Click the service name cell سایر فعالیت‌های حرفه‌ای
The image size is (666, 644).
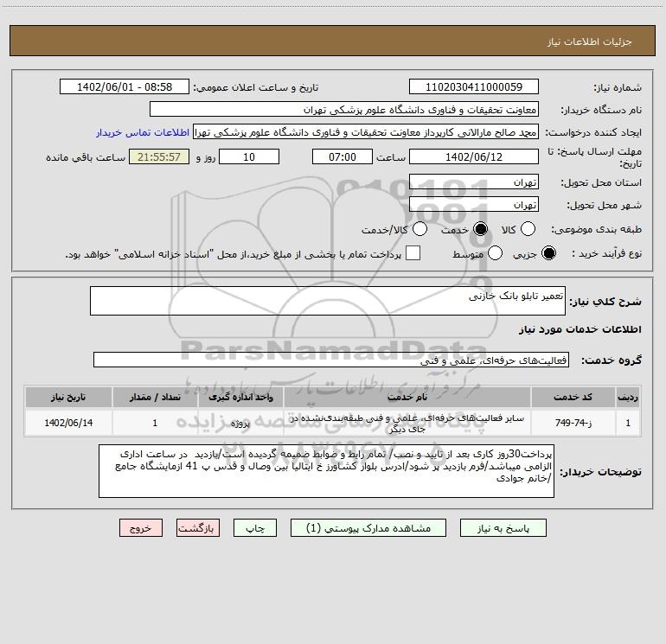pyautogui.click(x=407, y=423)
